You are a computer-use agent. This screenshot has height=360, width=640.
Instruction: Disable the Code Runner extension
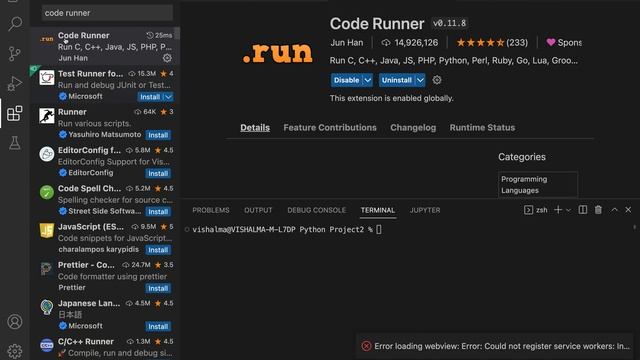(347, 80)
